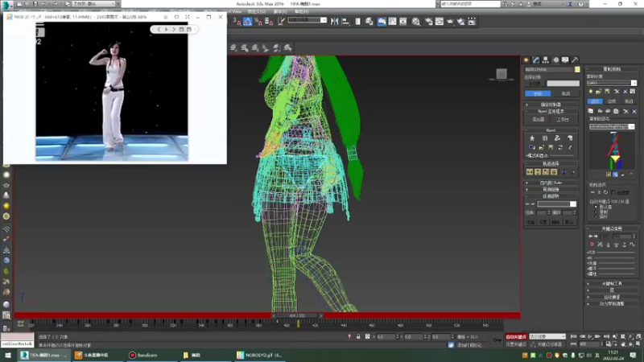Open the Modify command panel tab
The height and width of the screenshot is (362, 644).
click(x=536, y=60)
